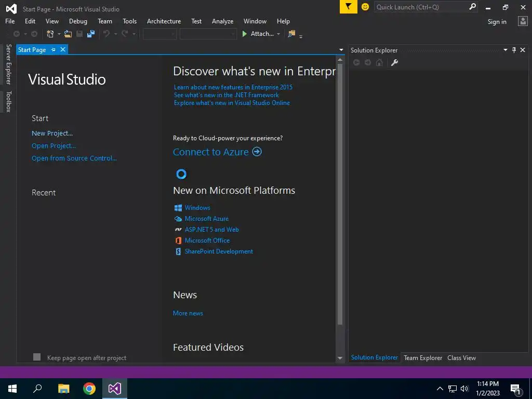Click the Navigate Forward toolbar icon
Image resolution: width=532 pixels, height=399 pixels.
tap(34, 34)
